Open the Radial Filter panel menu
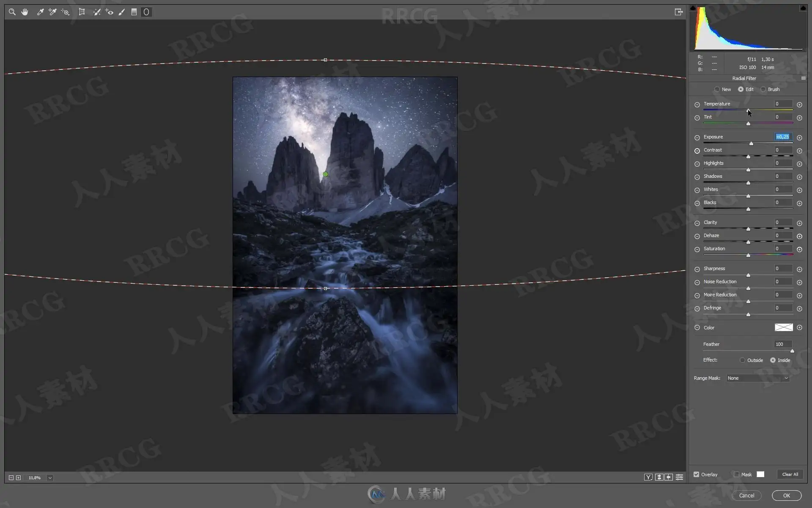The image size is (812, 508). pos(803,78)
